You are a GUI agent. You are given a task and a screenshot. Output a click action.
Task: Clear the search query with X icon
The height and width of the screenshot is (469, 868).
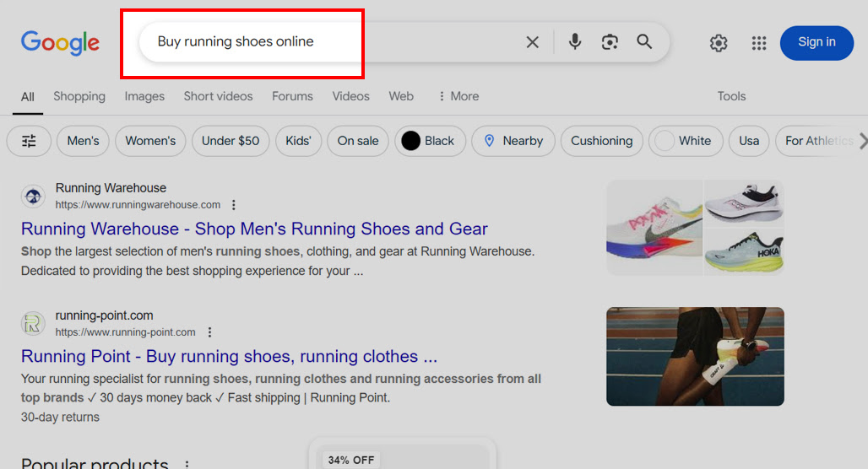point(533,42)
